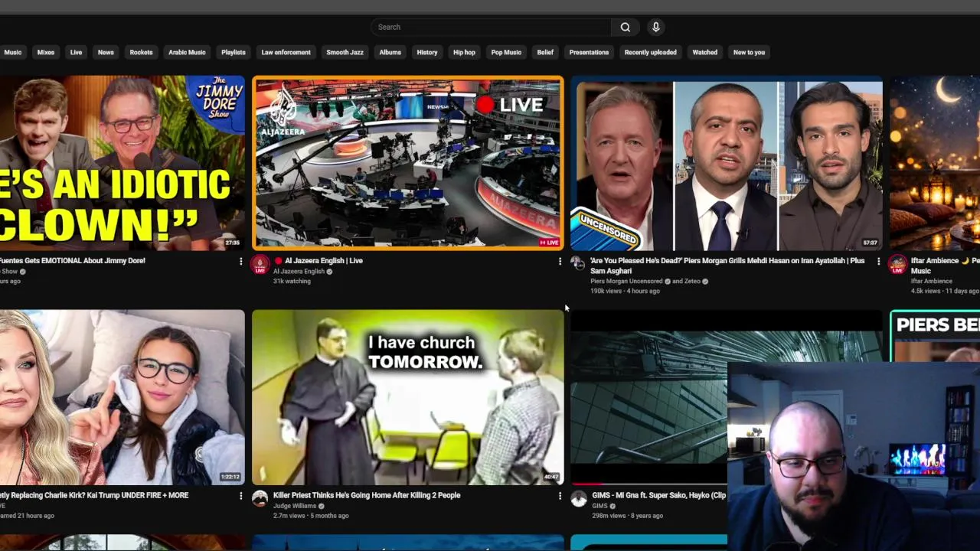Select the Playlists filter chip
This screenshot has width=980, height=551.
click(x=234, y=52)
